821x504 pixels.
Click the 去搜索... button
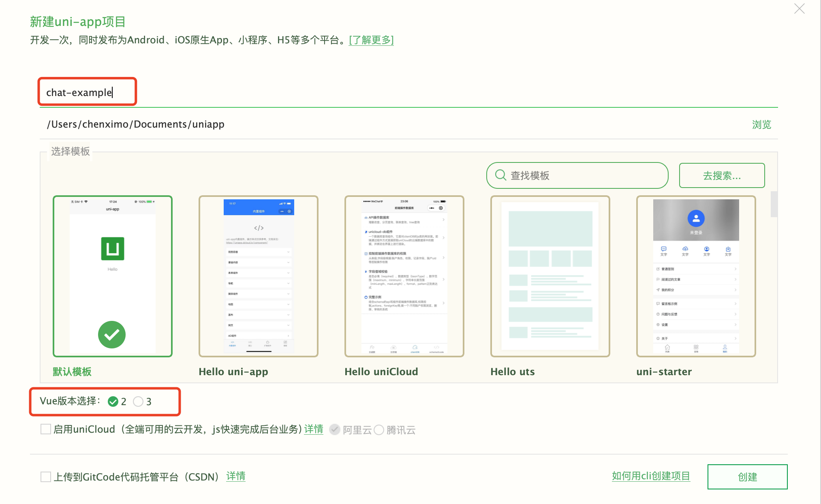tap(722, 175)
